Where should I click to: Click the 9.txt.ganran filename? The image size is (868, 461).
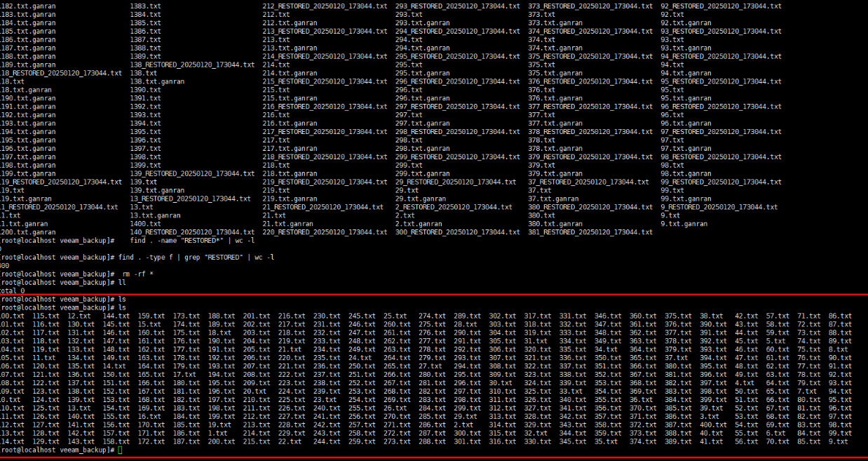[x=684, y=224]
